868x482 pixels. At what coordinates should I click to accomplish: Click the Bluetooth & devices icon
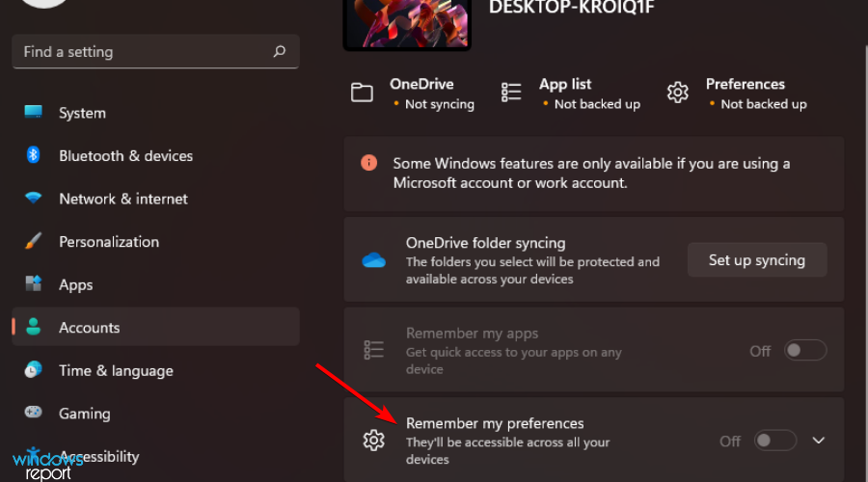pyautogui.click(x=34, y=155)
